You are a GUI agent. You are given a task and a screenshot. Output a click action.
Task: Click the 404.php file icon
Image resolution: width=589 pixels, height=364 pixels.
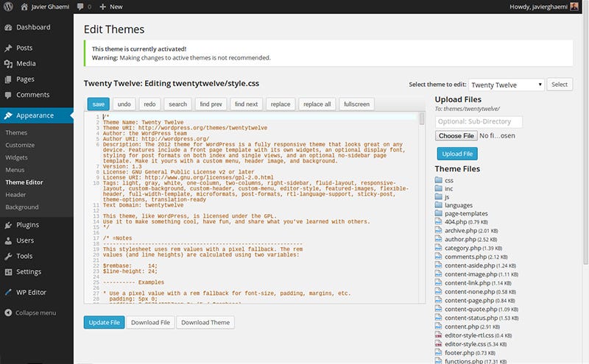pos(438,221)
